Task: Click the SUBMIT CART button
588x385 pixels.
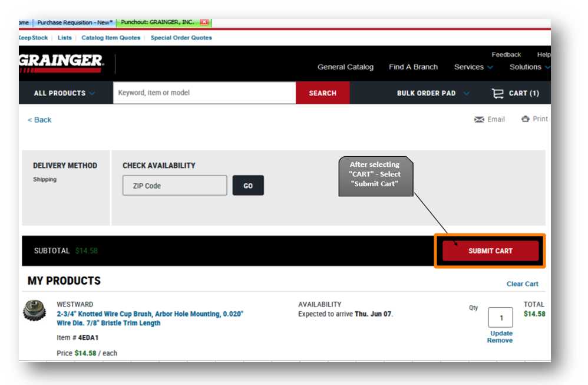Action: pos(490,251)
